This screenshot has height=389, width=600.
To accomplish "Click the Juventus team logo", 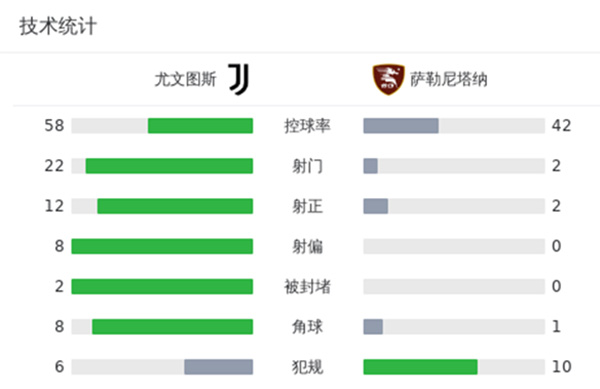I will click(x=239, y=79).
